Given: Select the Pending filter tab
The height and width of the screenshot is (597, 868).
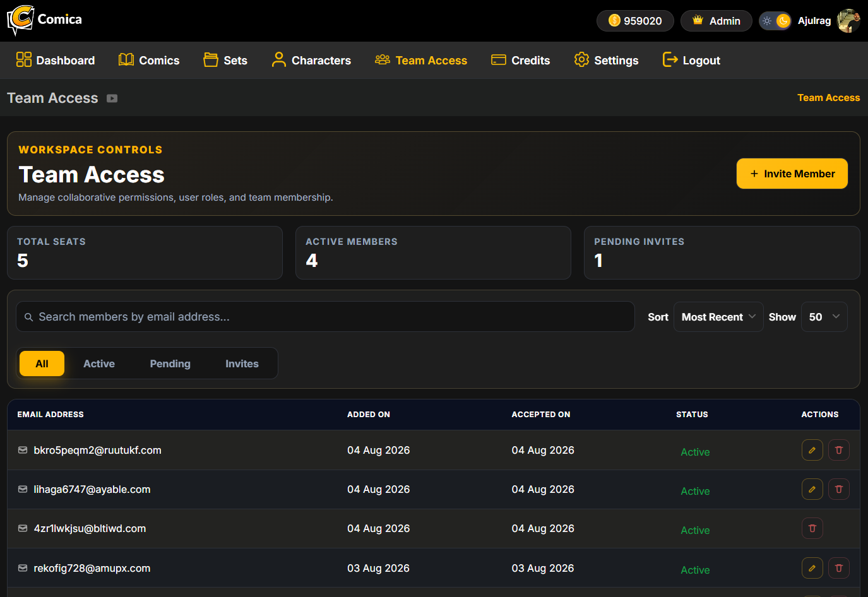Looking at the screenshot, I should pyautogui.click(x=170, y=364).
